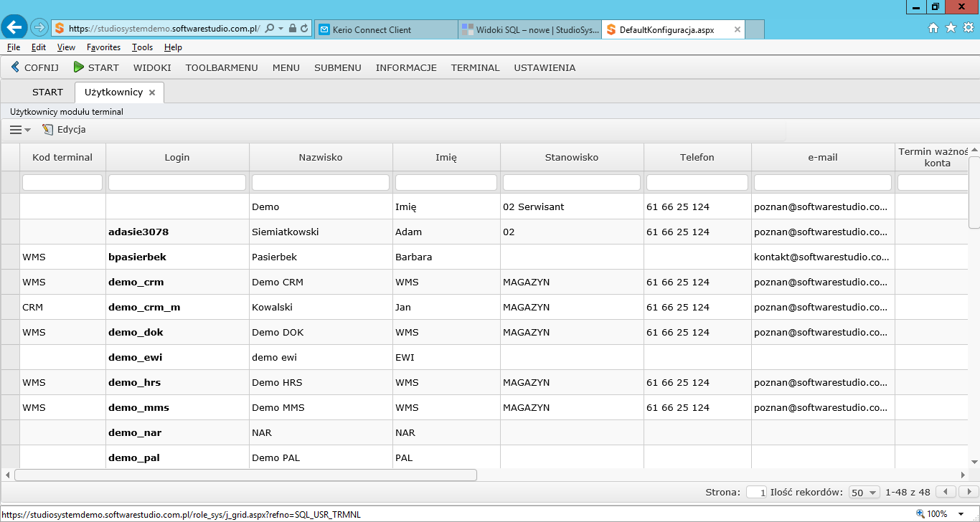Expand the zoom level dropdown at 100%
The height and width of the screenshot is (522, 980).
(962, 514)
